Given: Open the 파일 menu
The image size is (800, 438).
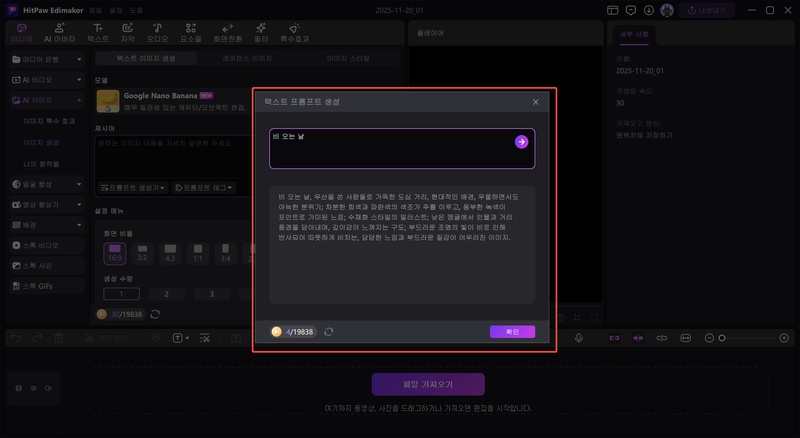Looking at the screenshot, I should 95,10.
